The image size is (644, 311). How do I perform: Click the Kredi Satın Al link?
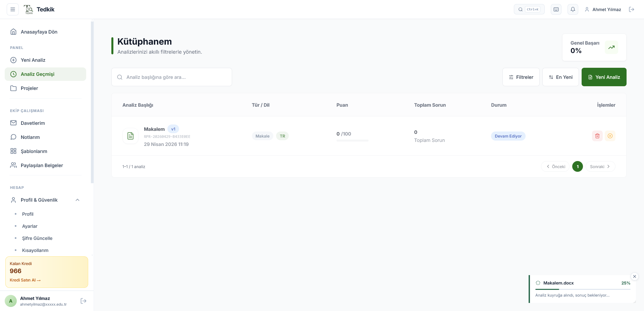25,280
